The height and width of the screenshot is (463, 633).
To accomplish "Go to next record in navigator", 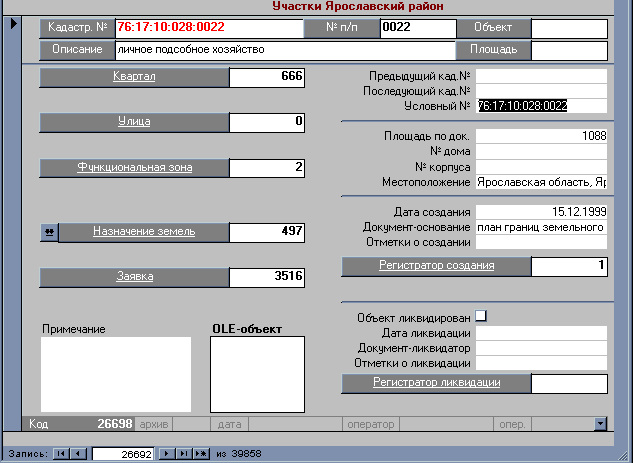I will tap(168, 453).
